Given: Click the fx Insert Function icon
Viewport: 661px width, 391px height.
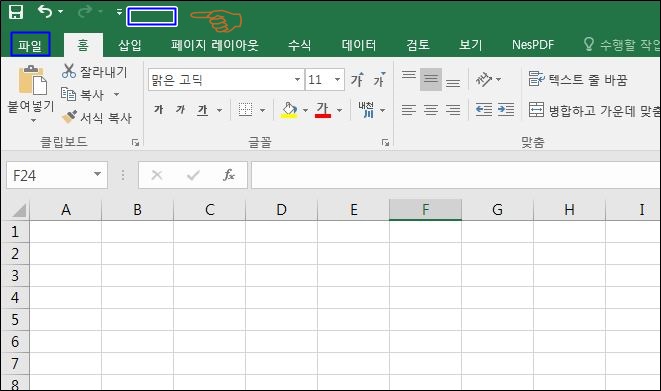Looking at the screenshot, I should [x=228, y=175].
